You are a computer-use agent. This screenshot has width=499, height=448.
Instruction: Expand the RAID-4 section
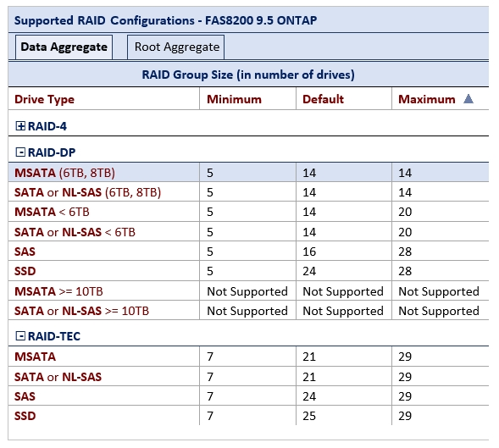20,126
